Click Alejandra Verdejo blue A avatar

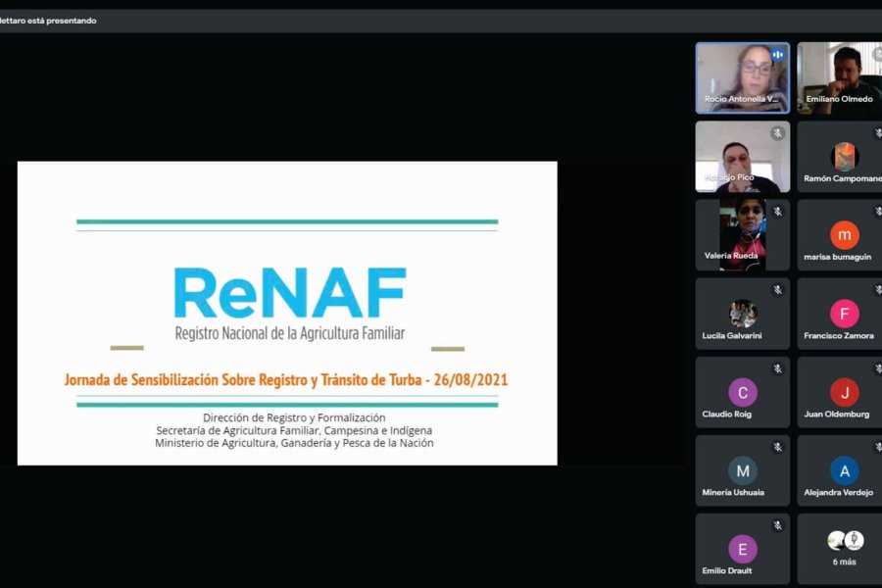coord(845,470)
